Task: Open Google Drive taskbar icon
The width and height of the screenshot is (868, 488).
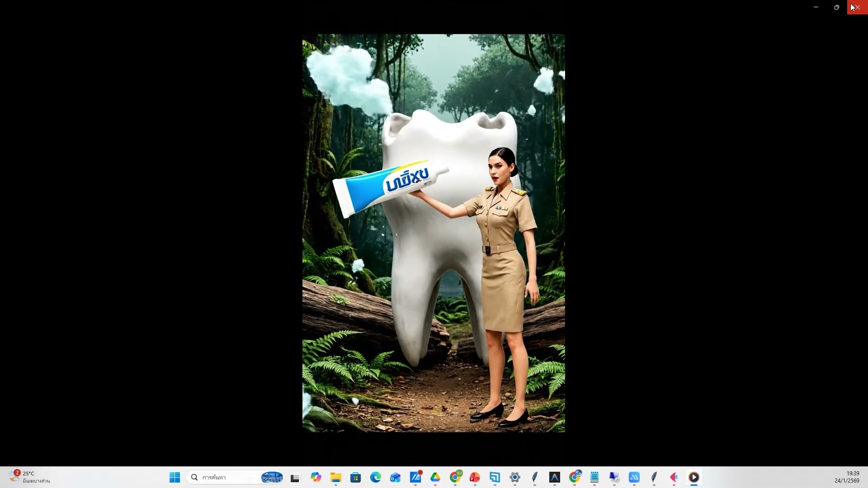Action: [x=435, y=477]
